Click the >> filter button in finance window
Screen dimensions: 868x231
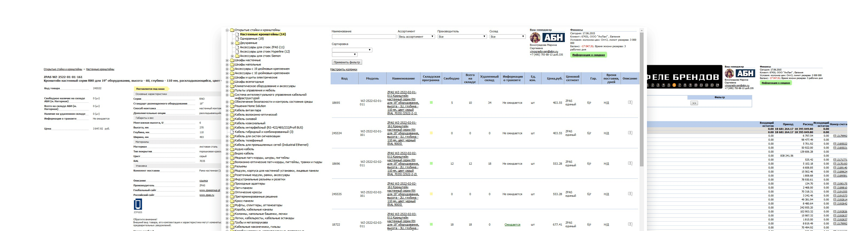[x=694, y=103]
